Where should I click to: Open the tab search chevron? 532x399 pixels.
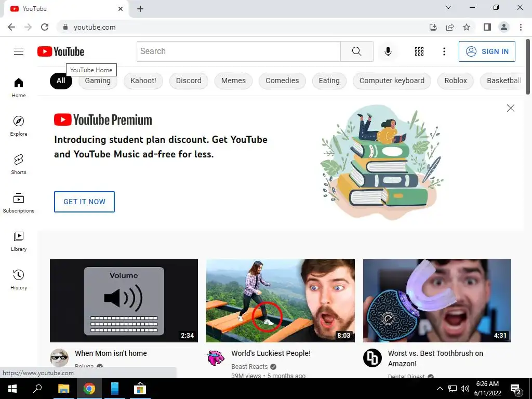click(448, 7)
